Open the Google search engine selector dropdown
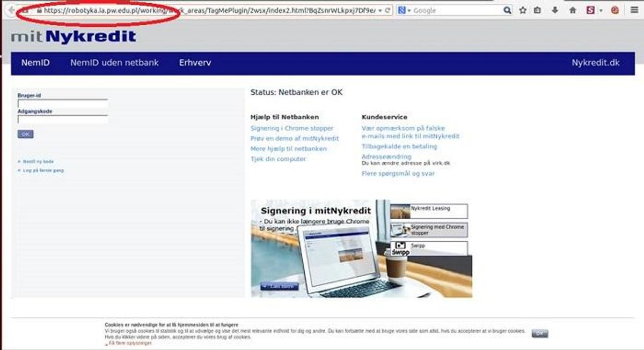Image resolution: width=644 pixels, height=350 pixels. pos(405,10)
